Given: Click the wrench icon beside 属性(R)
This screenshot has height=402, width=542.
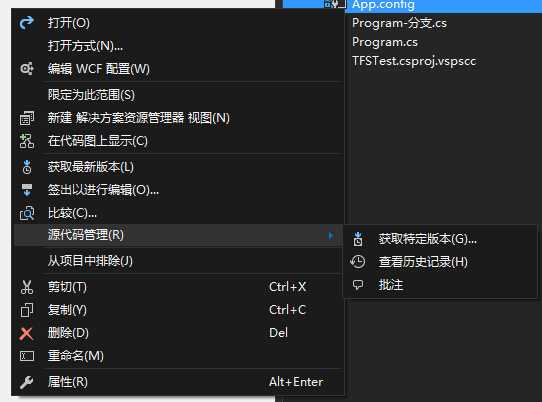Looking at the screenshot, I should [26, 382].
